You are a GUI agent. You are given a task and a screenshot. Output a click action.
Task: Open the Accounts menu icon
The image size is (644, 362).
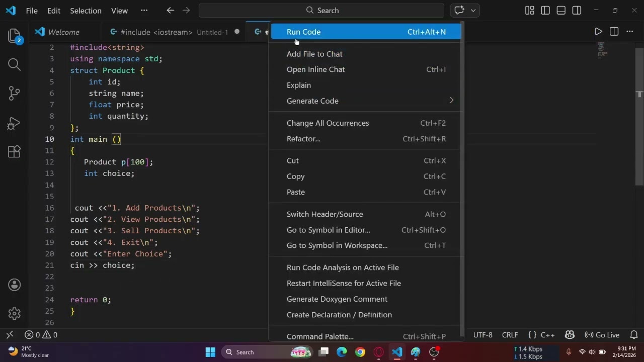click(14, 285)
